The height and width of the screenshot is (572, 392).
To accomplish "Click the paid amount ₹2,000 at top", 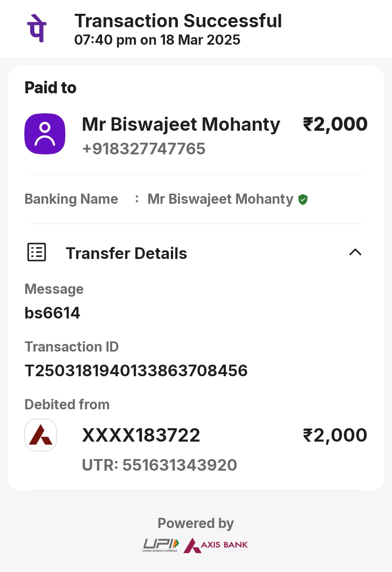I will (335, 124).
